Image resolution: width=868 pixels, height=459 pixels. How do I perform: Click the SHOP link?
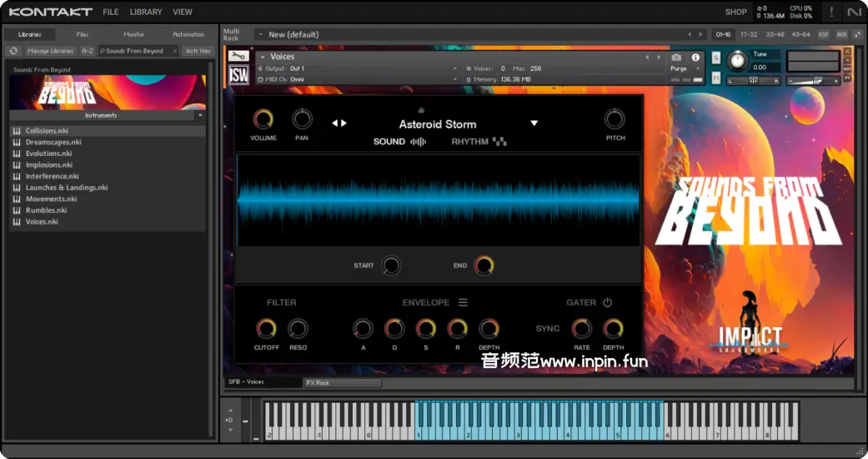click(x=735, y=12)
